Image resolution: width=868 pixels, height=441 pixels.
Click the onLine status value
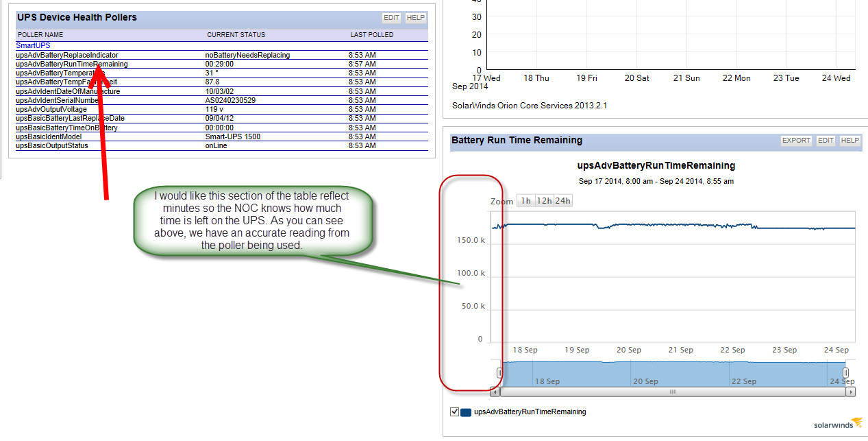pos(216,145)
